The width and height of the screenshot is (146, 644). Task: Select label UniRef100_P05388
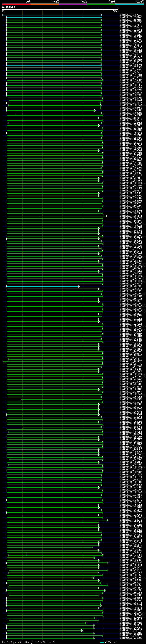131,351
